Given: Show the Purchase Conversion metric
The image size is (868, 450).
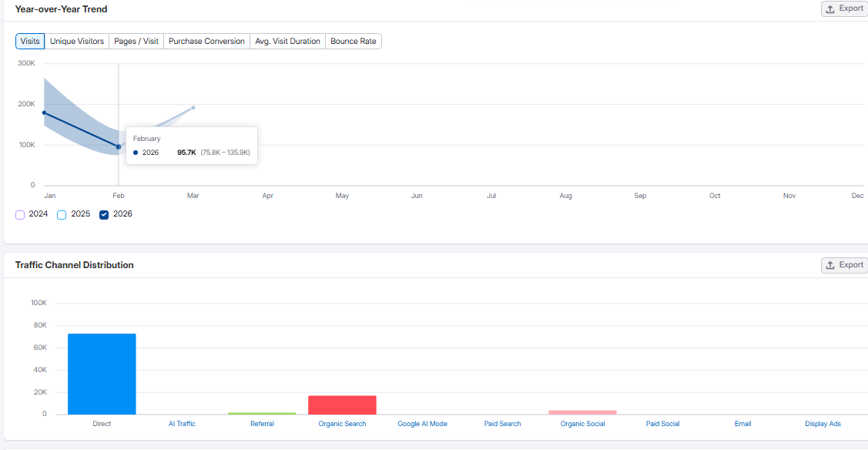Looking at the screenshot, I should 206,42.
